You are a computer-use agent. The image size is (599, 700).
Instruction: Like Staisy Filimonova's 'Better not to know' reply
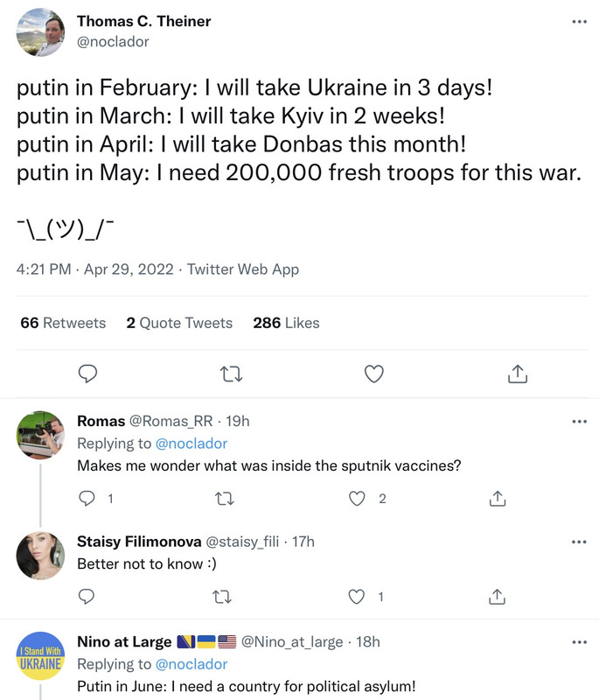[357, 597]
